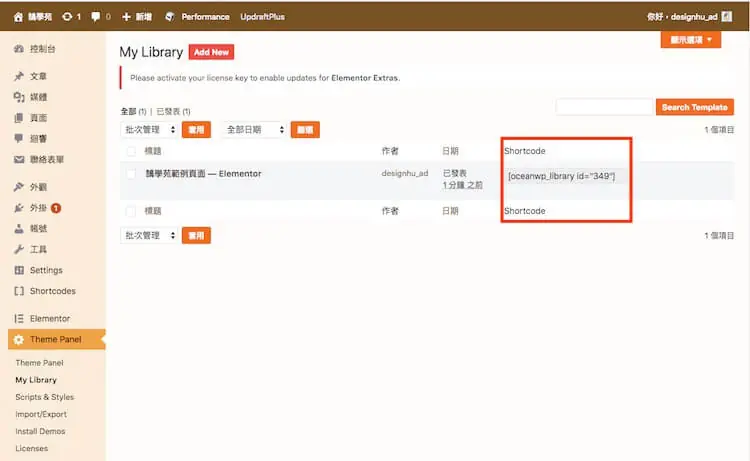This screenshot has height=461, width=750.
Task: Click the date filter button
Action: pyautogui.click(x=305, y=130)
